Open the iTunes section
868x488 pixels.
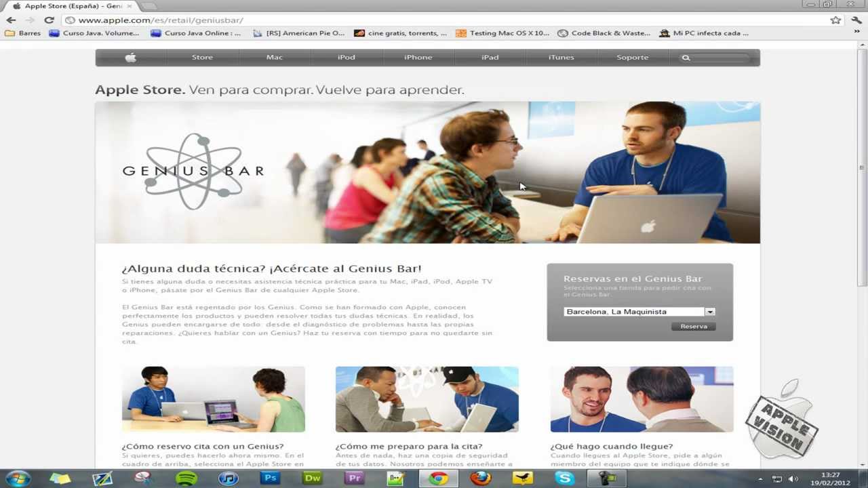561,58
